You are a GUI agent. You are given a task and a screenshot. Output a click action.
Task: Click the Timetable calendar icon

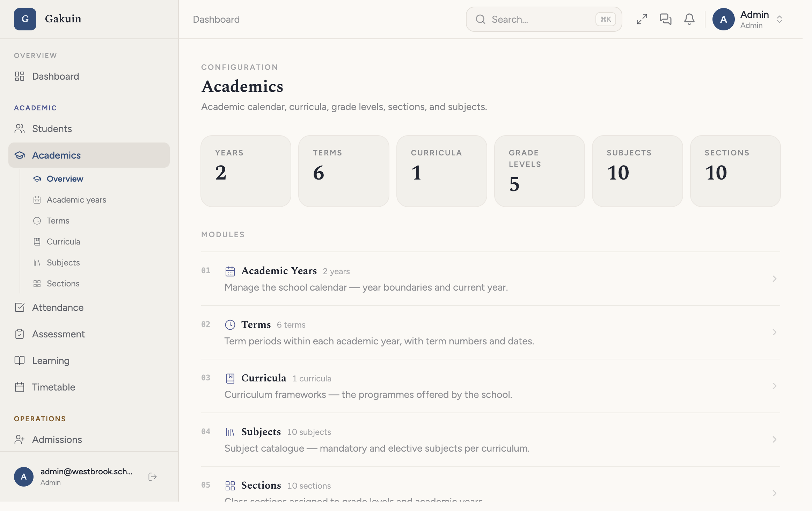tap(20, 387)
